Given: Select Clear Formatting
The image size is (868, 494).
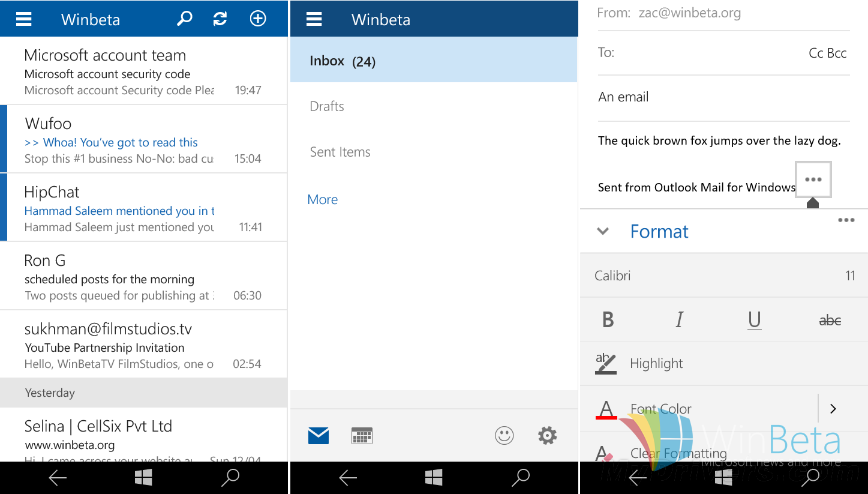Looking at the screenshot, I should tap(678, 453).
